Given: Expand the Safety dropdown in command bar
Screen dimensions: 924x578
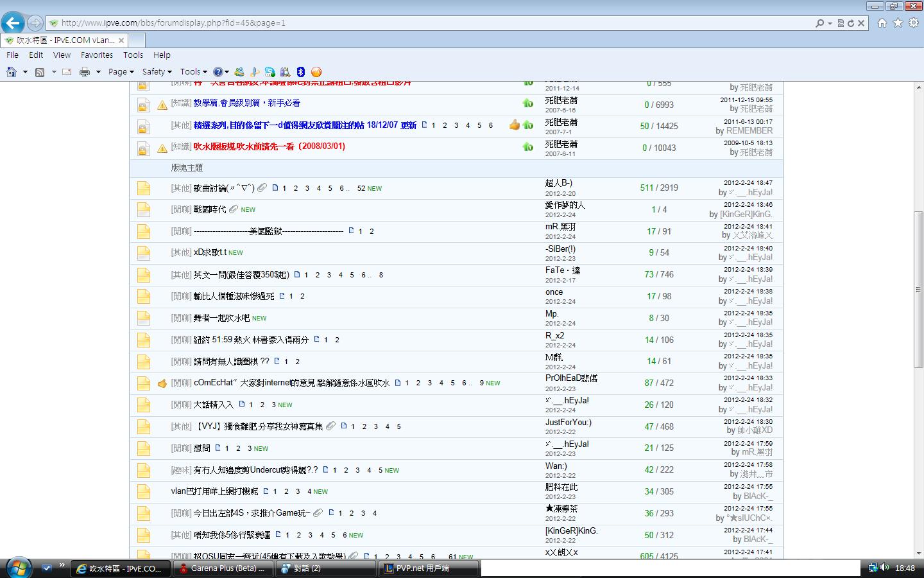Looking at the screenshot, I should tap(157, 72).
